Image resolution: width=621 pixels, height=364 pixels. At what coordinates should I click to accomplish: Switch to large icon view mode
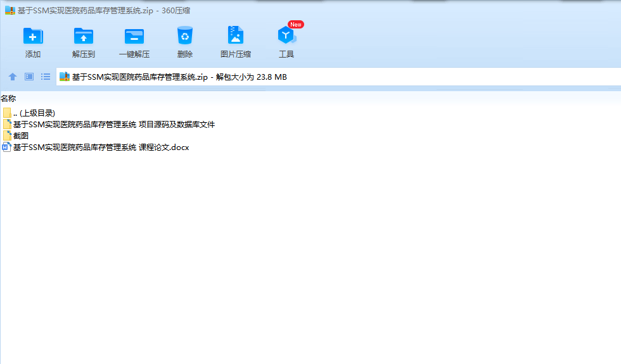pos(29,77)
